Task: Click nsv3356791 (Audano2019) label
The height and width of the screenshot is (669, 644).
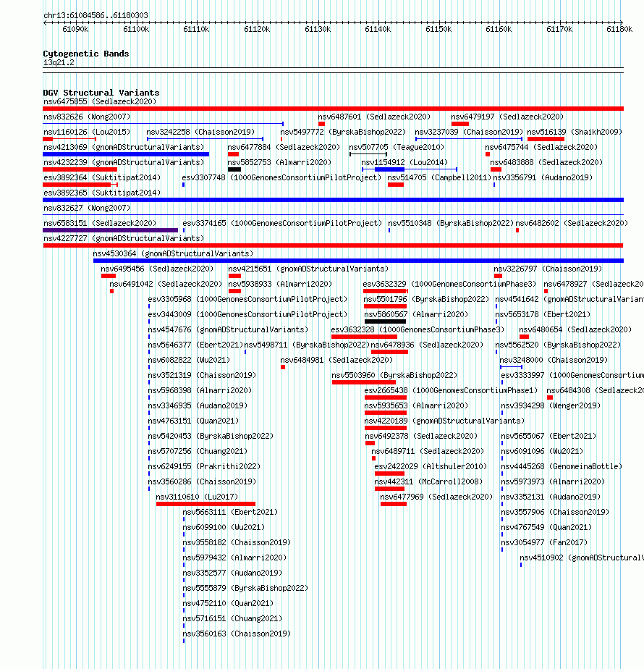Action: click(543, 178)
